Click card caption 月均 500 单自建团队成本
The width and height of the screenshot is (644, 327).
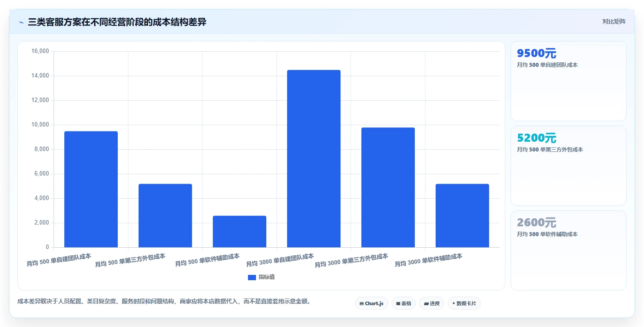547,65
